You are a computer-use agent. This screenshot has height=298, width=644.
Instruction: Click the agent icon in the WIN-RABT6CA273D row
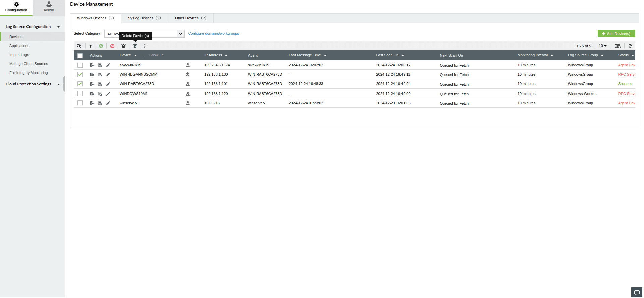187,84
